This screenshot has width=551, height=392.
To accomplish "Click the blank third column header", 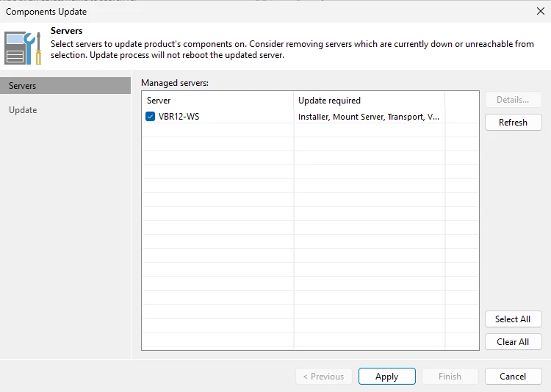I will tap(462, 101).
